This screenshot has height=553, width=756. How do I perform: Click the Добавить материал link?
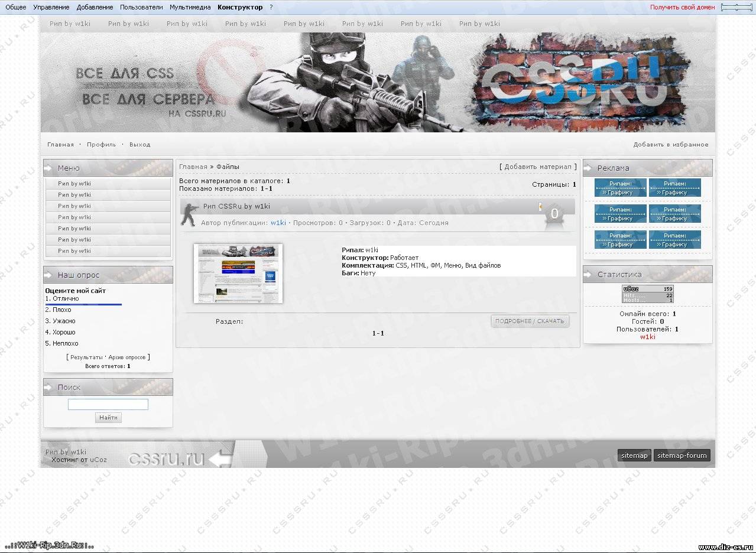click(x=538, y=167)
